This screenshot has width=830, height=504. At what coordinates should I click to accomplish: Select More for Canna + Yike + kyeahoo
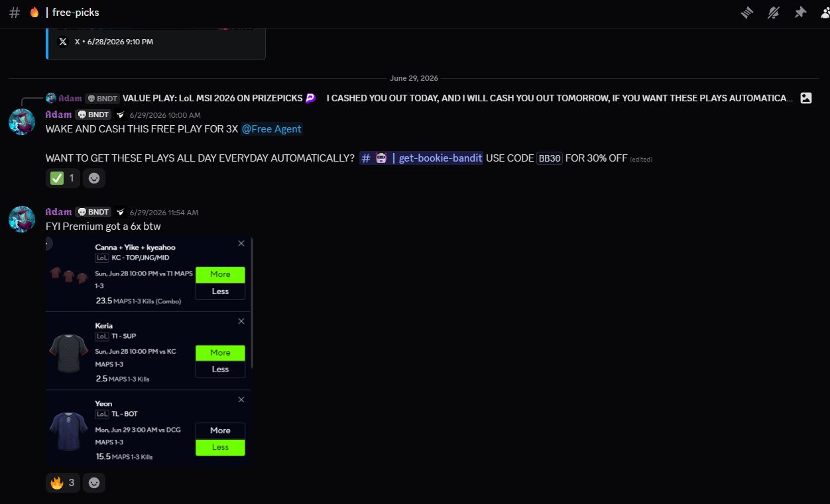click(220, 274)
